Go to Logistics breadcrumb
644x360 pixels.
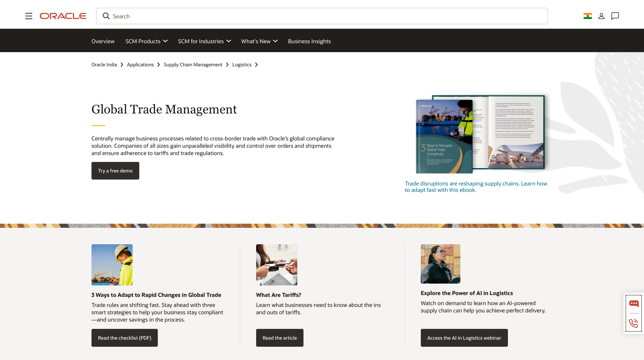242,64
